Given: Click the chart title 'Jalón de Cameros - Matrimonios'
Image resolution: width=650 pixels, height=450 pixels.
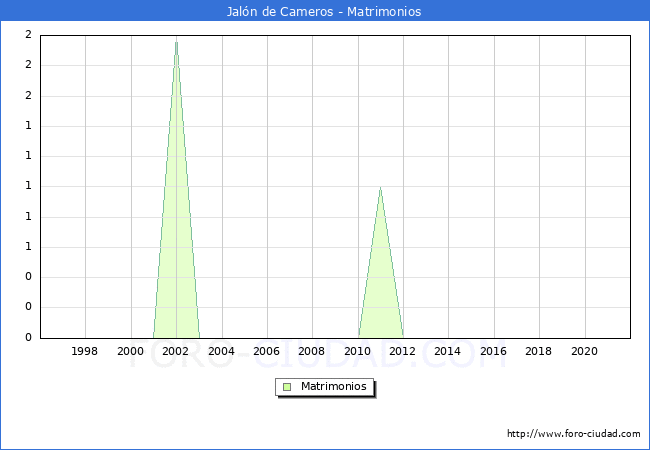Looking at the screenshot, I should pyautogui.click(x=324, y=11).
